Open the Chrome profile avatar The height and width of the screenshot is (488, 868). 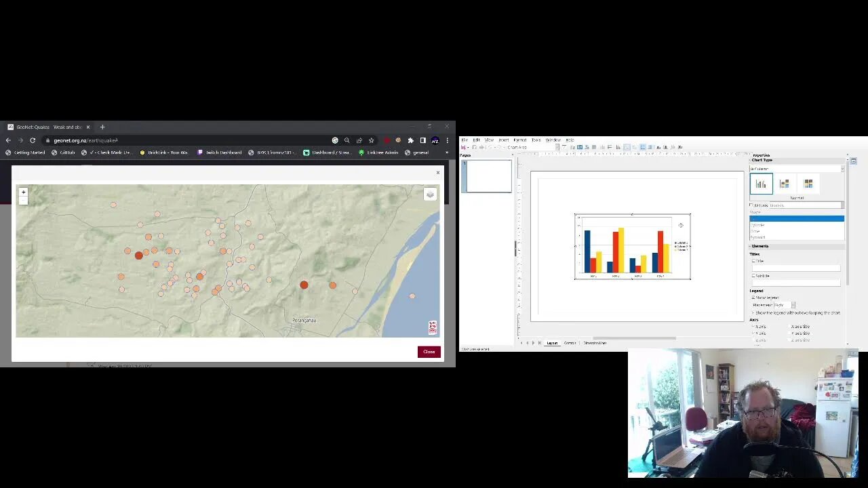[x=435, y=140]
